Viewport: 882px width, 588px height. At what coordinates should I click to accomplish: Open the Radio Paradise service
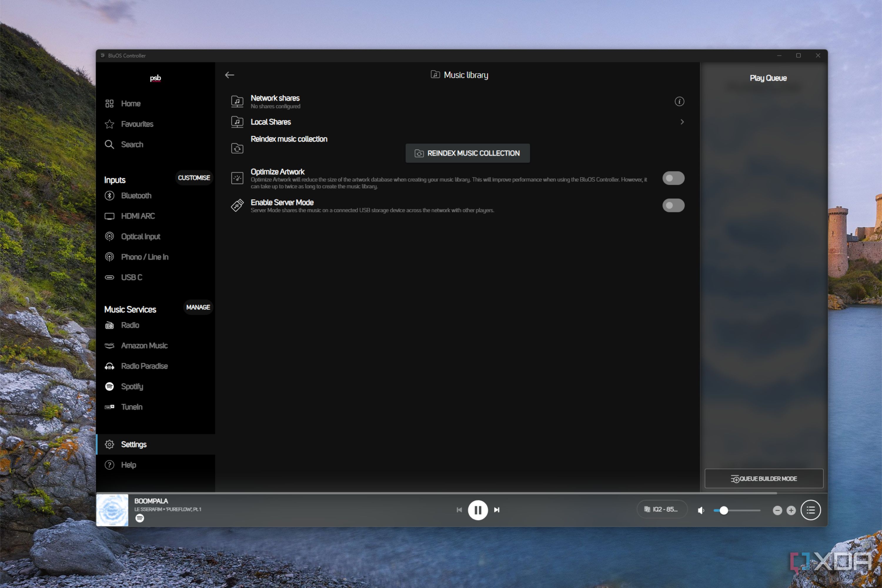pos(156,366)
